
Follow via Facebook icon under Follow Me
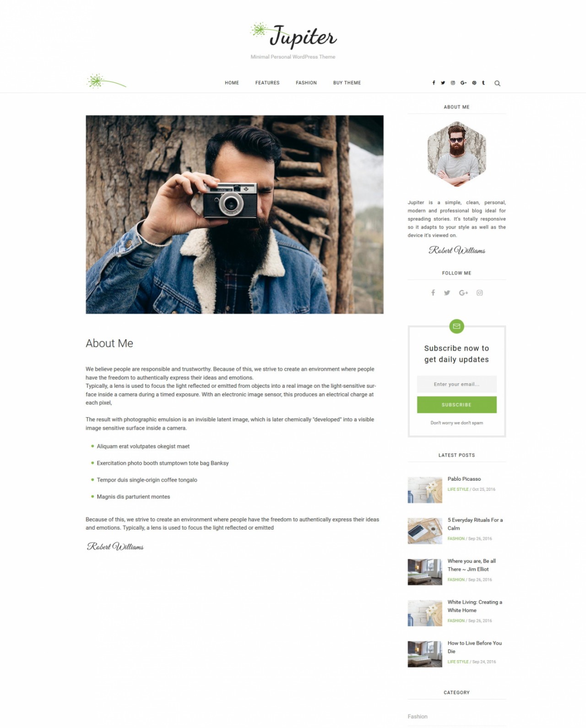click(x=433, y=293)
